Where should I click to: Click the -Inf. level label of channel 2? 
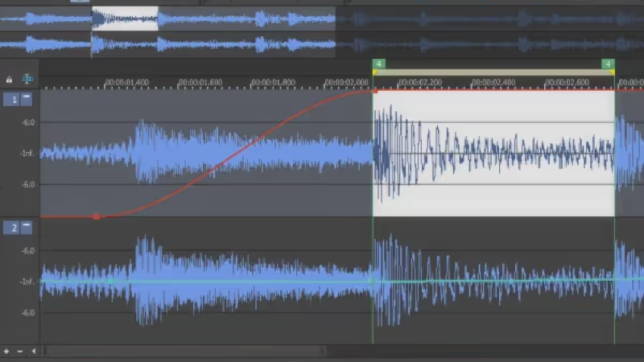point(27,282)
